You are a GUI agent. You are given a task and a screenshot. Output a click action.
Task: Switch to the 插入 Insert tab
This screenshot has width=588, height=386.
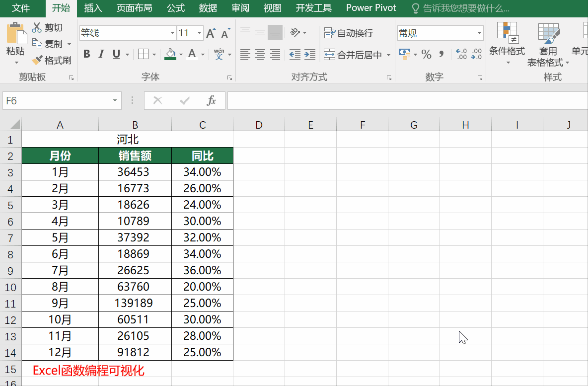click(x=93, y=8)
